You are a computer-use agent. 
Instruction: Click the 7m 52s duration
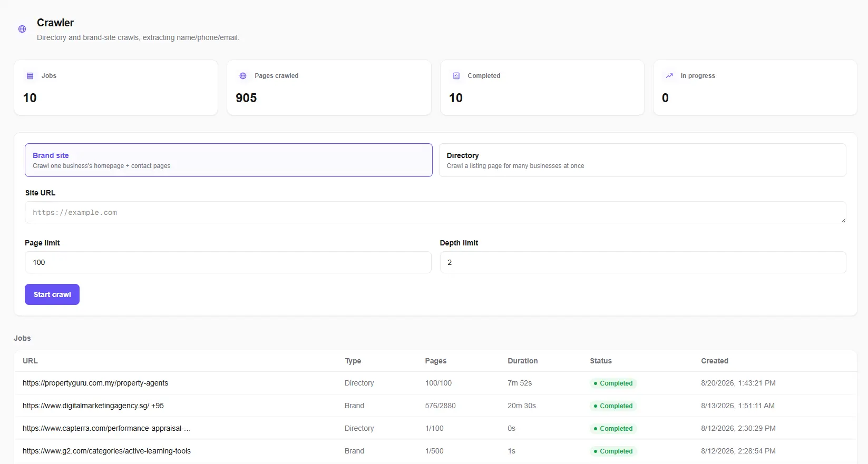tap(520, 383)
